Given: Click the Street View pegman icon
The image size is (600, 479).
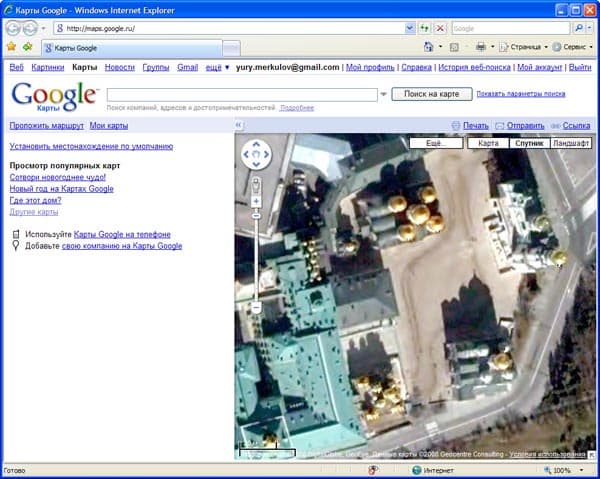Looking at the screenshot, I should pyautogui.click(x=256, y=186).
